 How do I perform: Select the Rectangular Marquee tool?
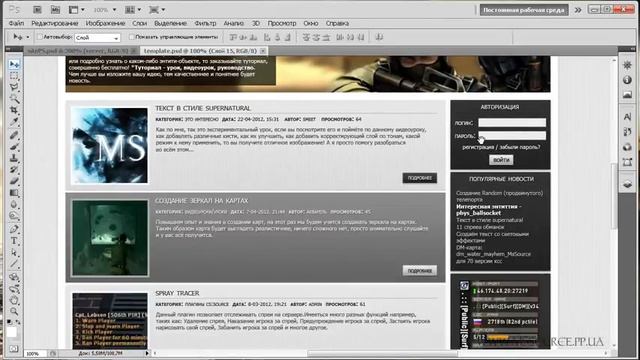click(14, 76)
